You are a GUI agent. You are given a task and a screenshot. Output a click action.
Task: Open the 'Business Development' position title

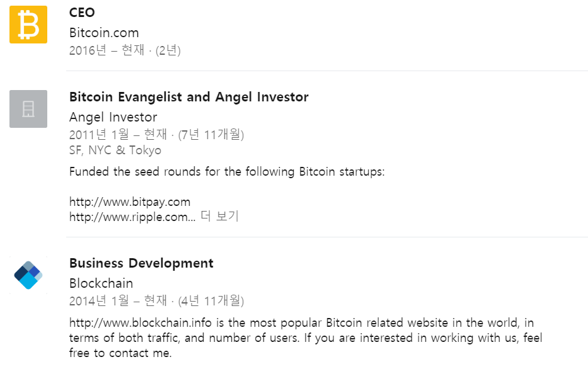click(141, 263)
